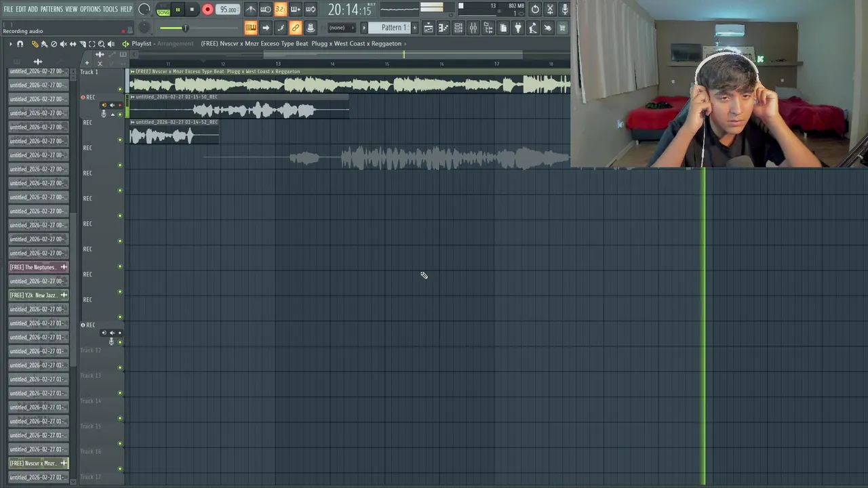Open the FILE menu
The image size is (868, 488).
8,9
